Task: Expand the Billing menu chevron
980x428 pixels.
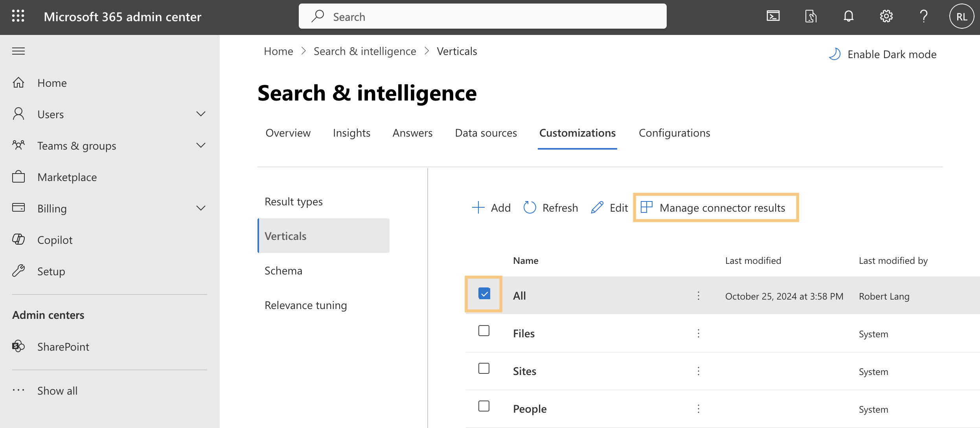Action: pyautogui.click(x=201, y=208)
